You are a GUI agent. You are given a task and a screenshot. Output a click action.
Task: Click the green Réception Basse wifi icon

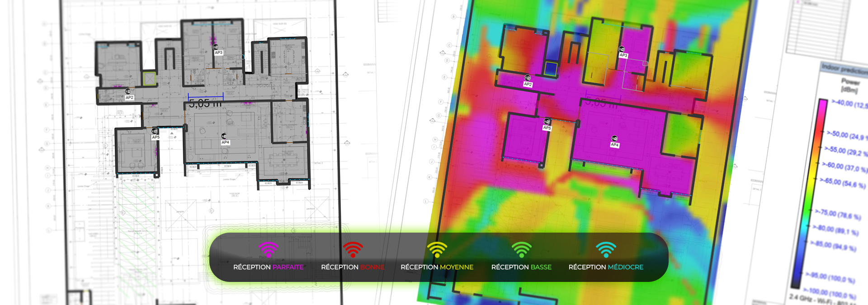tap(521, 250)
